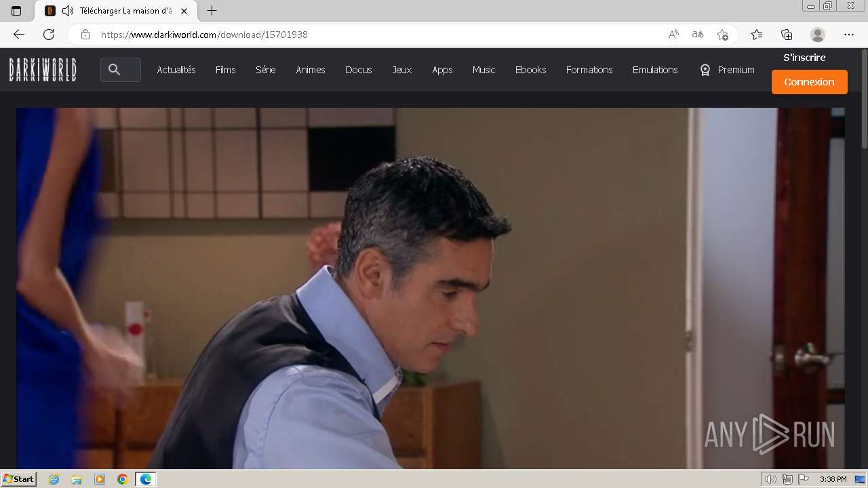Viewport: 868px width, 488px height.
Task: Click the video frame of the man
Action: click(x=430, y=288)
